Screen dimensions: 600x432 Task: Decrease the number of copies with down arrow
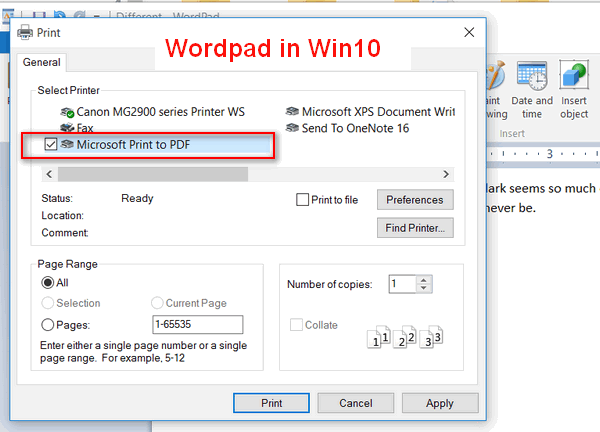[424, 289]
